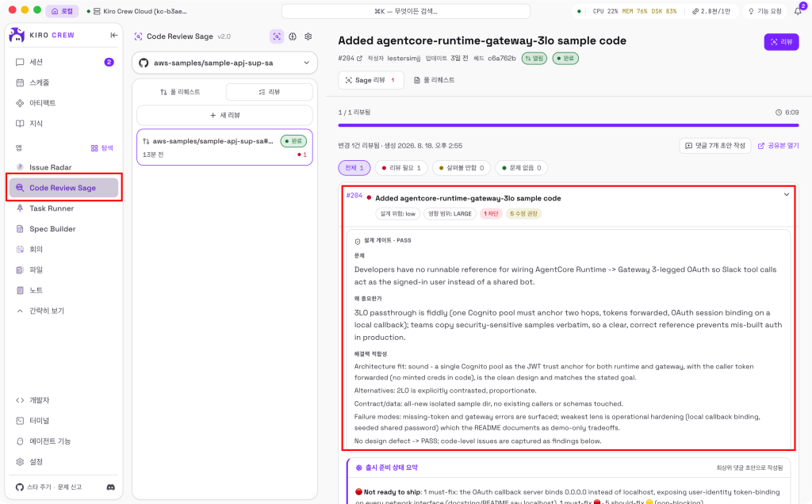Click 문제 신고 link
Screen dimensions: 812x504
point(70,487)
